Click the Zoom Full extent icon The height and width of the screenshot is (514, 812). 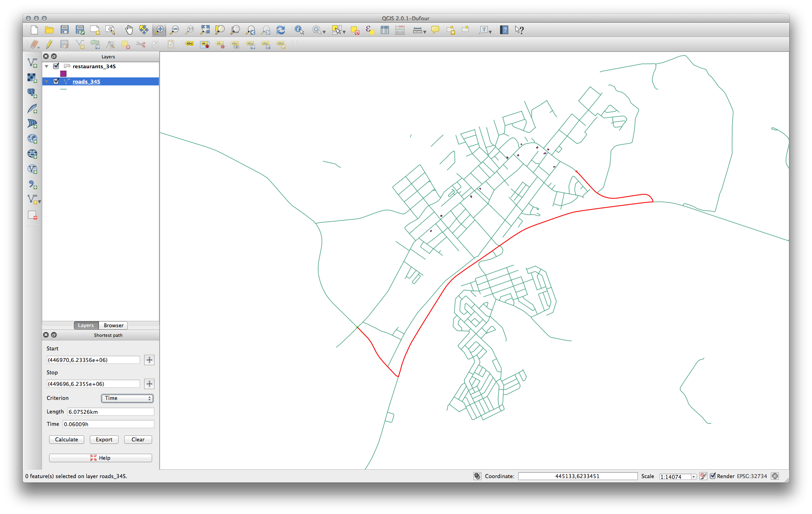(x=205, y=30)
